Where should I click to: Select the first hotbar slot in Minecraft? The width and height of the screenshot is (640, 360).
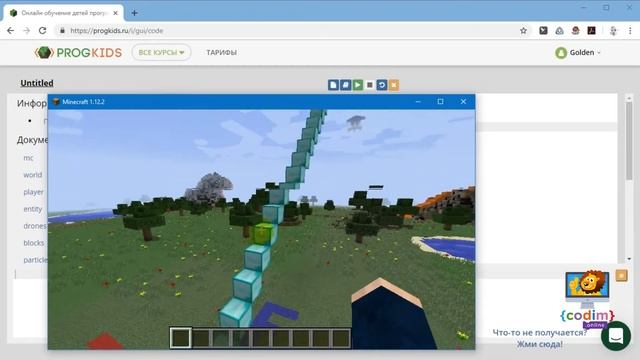click(180, 338)
